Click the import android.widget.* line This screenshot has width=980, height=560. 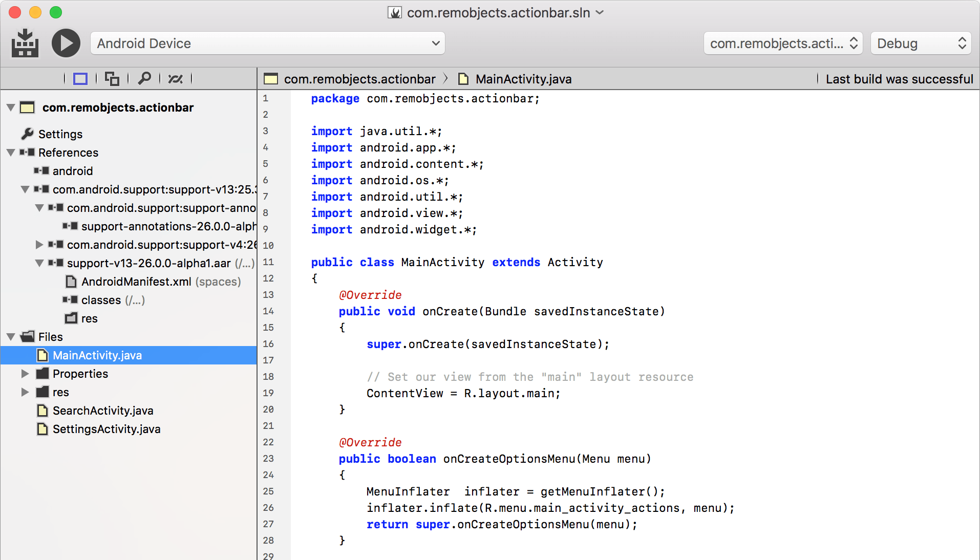pos(394,229)
